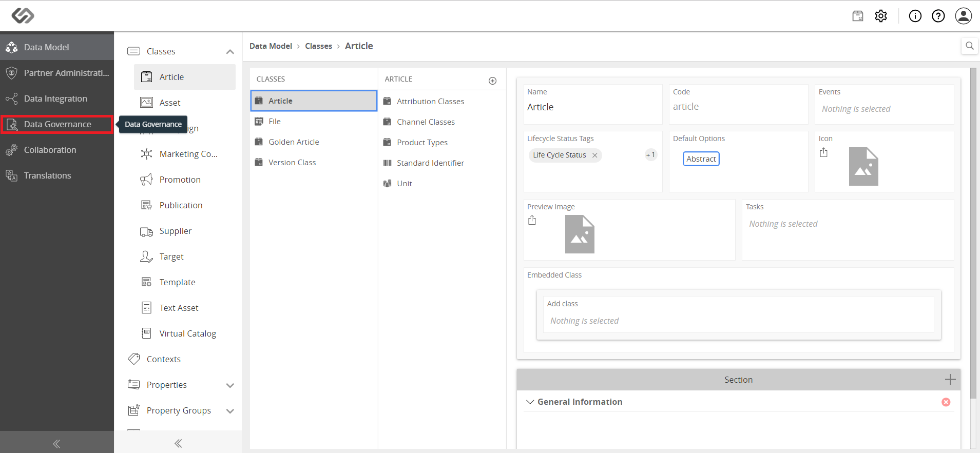The image size is (980, 453).
Task: Open the Add class selection field
Action: [x=738, y=321]
